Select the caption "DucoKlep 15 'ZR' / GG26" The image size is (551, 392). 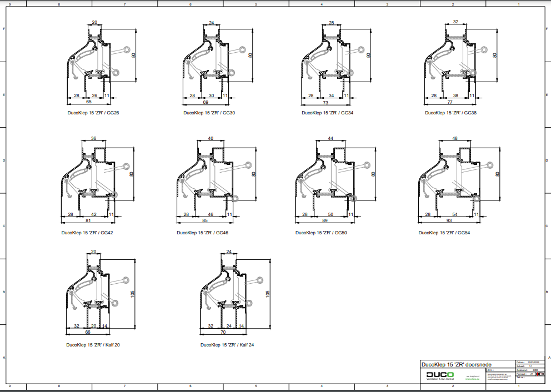[93, 113]
